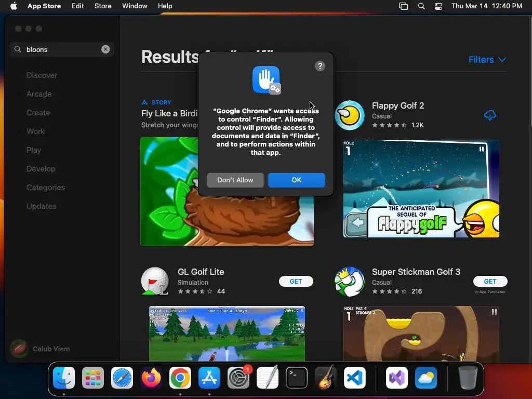Open the Help menu

point(165,6)
